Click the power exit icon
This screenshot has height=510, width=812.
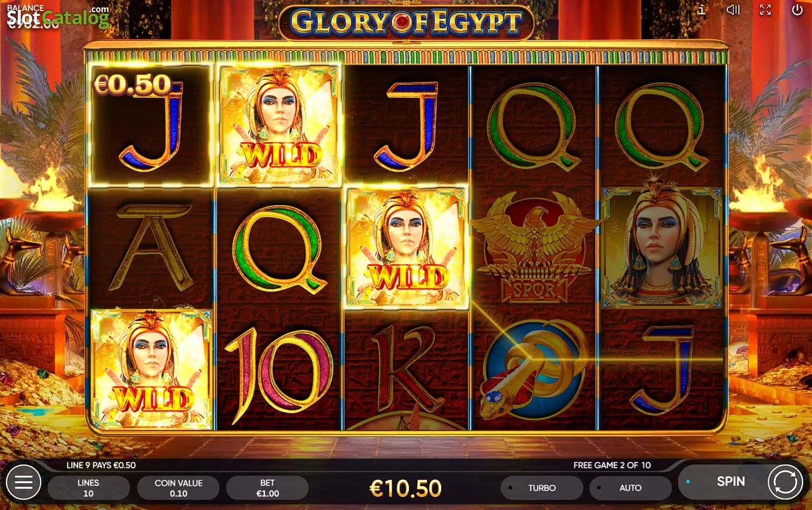click(x=797, y=10)
